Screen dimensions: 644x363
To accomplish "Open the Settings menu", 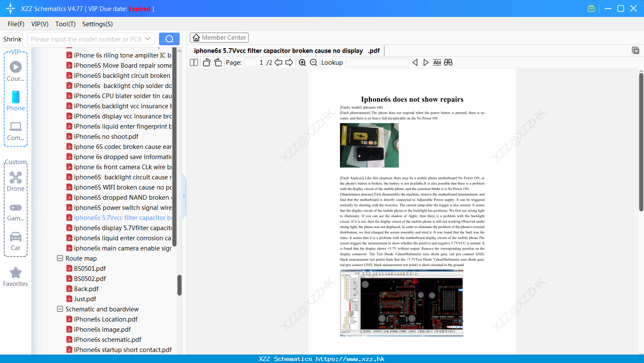I will (x=98, y=24).
